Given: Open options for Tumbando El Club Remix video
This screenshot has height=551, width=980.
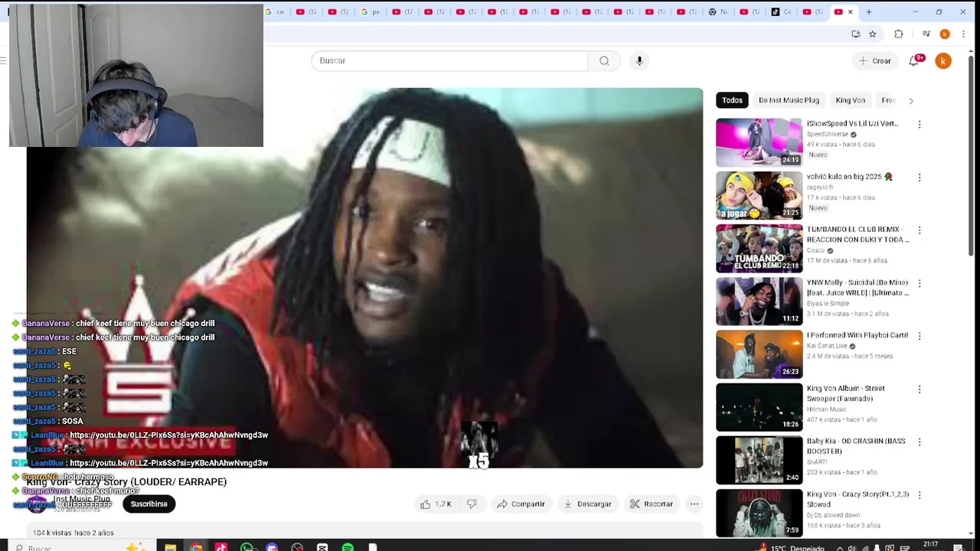Looking at the screenshot, I should (920, 230).
